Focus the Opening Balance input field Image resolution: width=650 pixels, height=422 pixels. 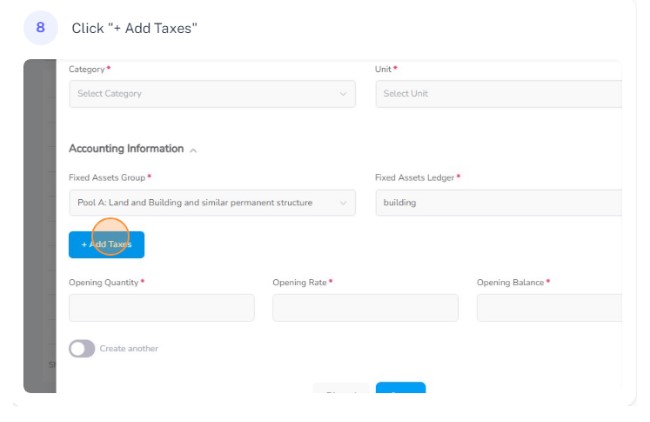click(x=549, y=308)
